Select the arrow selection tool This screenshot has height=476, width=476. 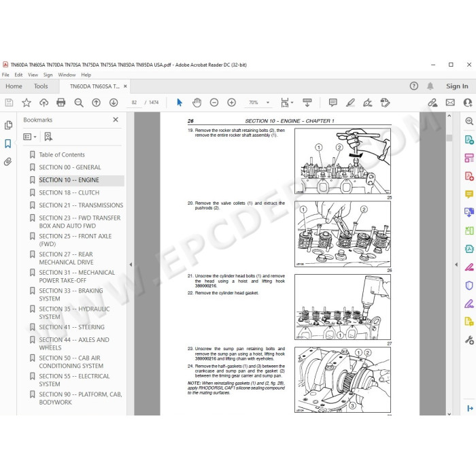click(x=180, y=103)
